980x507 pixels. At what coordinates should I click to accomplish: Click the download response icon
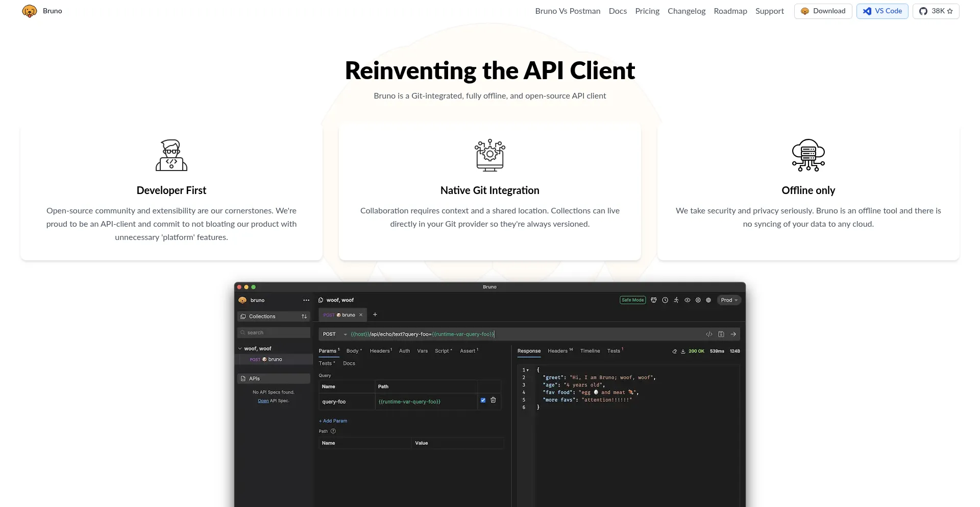[683, 351]
